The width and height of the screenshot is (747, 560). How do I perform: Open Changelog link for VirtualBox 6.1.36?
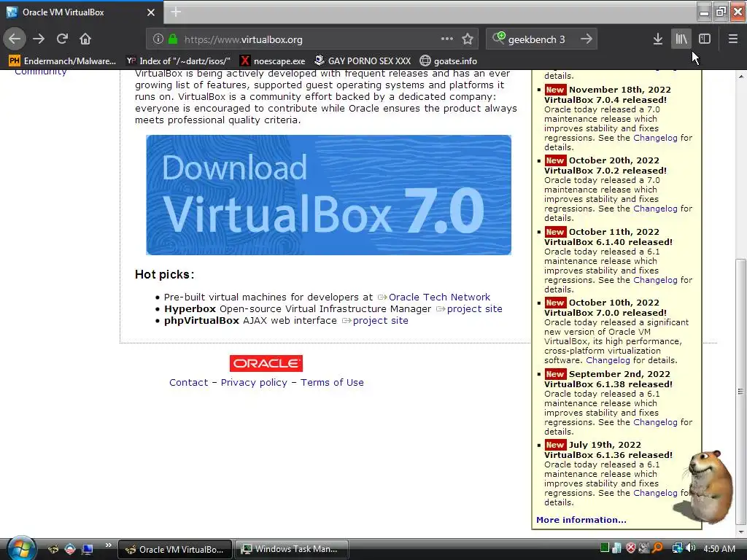655,494
